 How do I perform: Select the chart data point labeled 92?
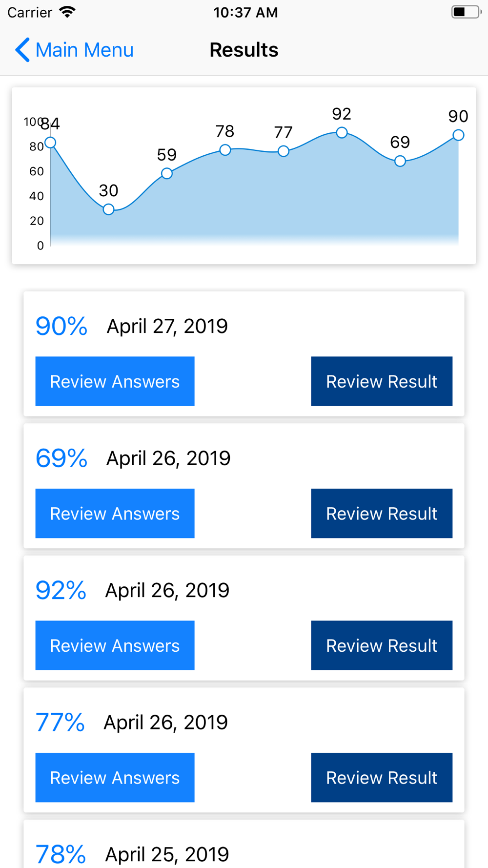pyautogui.click(x=342, y=132)
